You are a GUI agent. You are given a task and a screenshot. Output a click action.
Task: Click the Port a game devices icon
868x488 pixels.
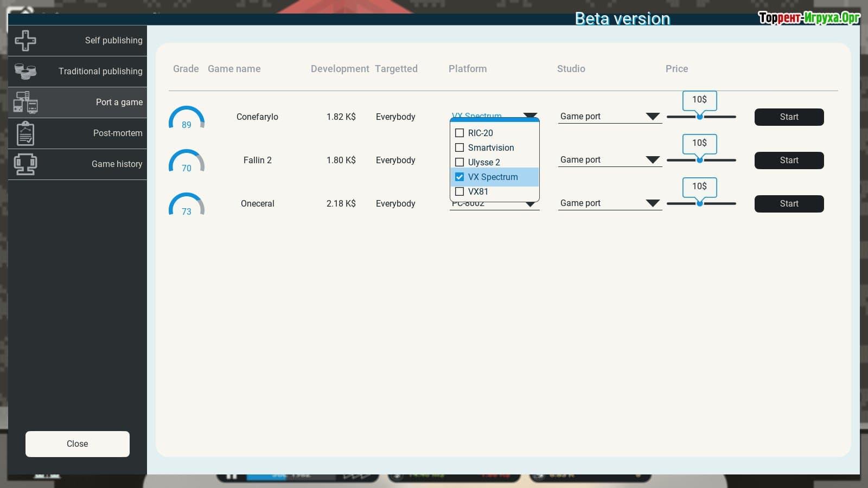click(25, 102)
